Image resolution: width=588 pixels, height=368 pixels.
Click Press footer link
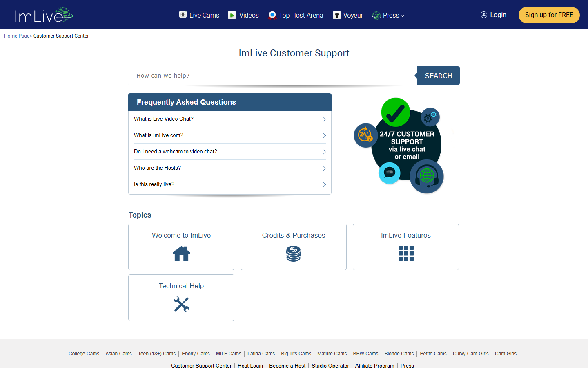(x=407, y=365)
